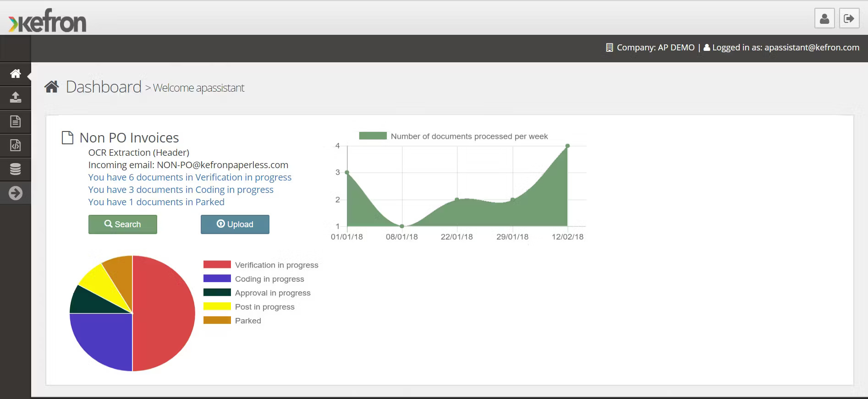Click the yellow Post in progress swatch

(x=217, y=306)
